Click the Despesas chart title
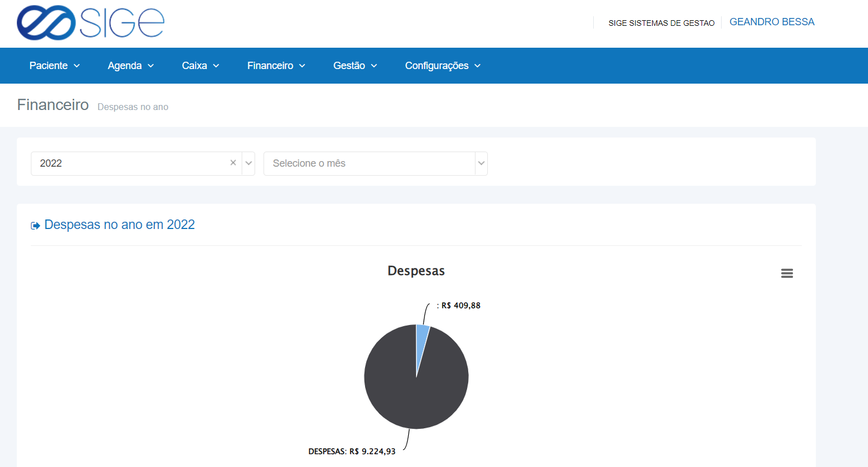 (x=416, y=271)
